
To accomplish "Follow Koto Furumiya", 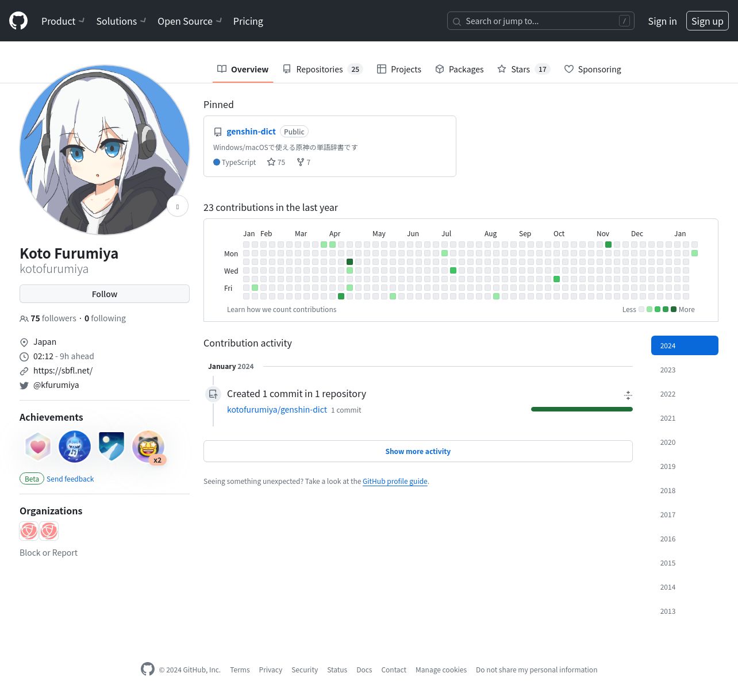I will pyautogui.click(x=105, y=294).
